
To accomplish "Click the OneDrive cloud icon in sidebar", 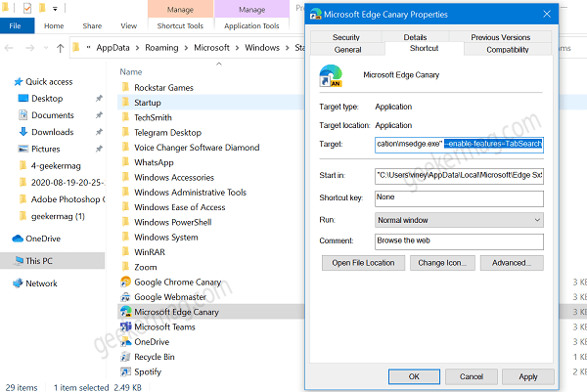I will click(18, 239).
